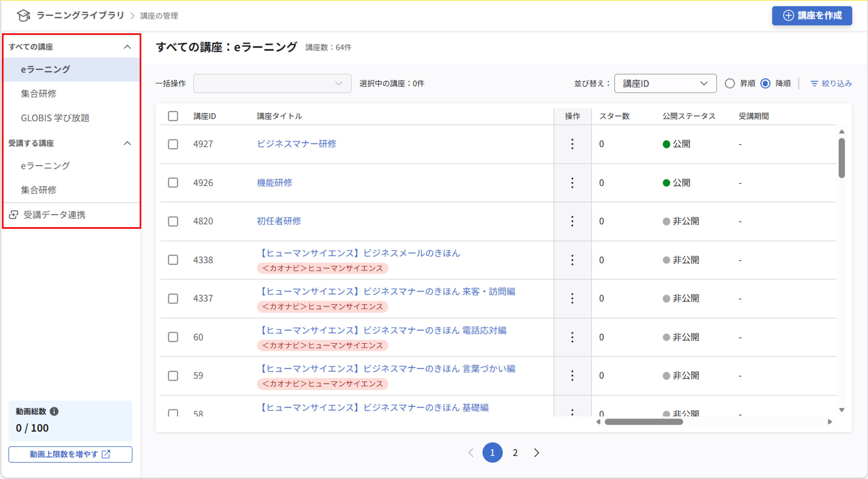The height and width of the screenshot is (479, 868).
Task: Open the 初任者研修 course link
Action: pos(279,221)
